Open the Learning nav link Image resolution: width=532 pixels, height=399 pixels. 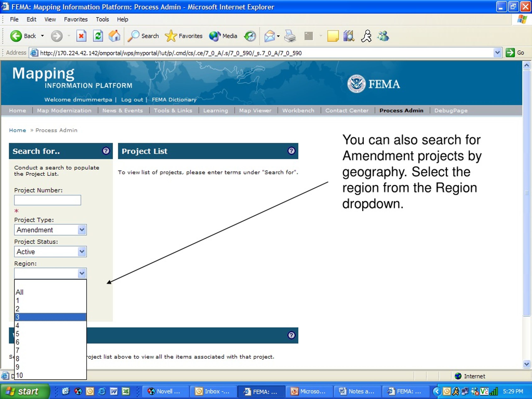point(216,110)
